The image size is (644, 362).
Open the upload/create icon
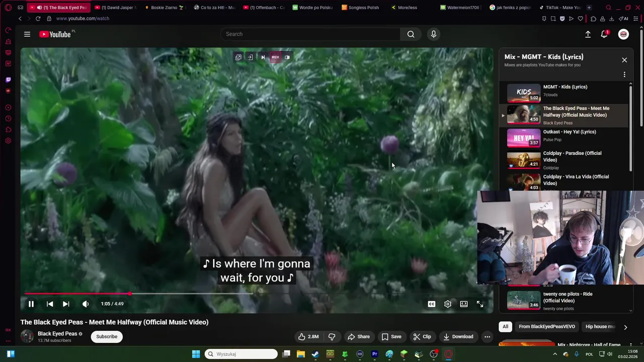[588, 34]
